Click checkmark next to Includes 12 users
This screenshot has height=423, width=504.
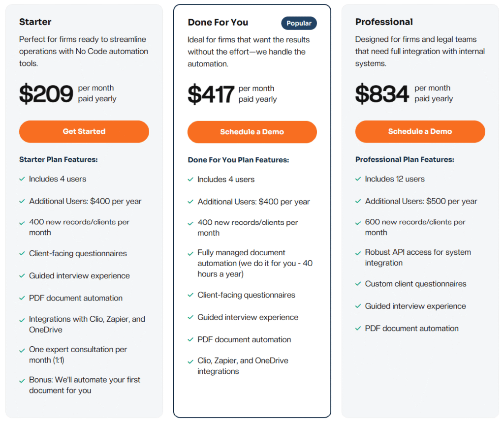[x=358, y=179]
